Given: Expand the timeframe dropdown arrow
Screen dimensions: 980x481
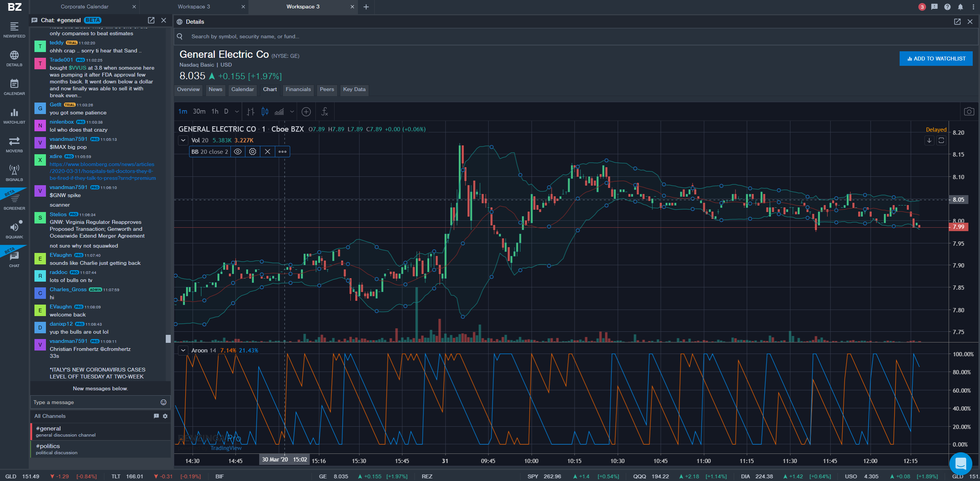Looking at the screenshot, I should 237,112.
